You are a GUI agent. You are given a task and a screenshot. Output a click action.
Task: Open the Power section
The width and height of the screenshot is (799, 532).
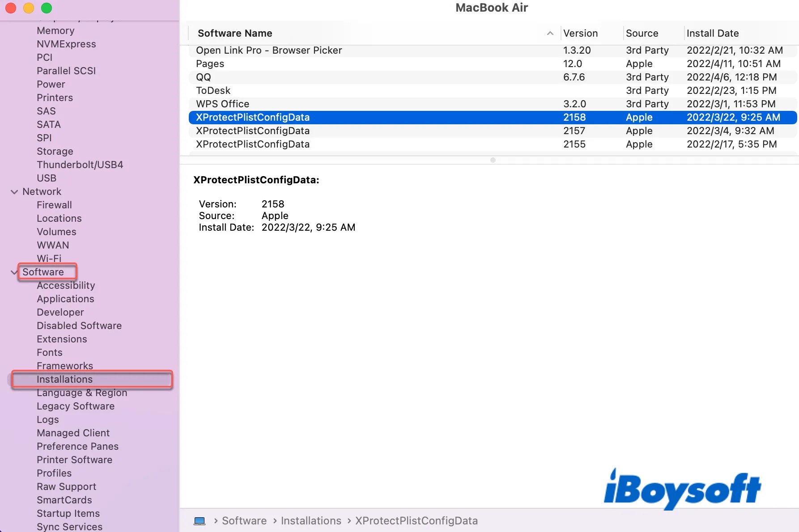51,84
